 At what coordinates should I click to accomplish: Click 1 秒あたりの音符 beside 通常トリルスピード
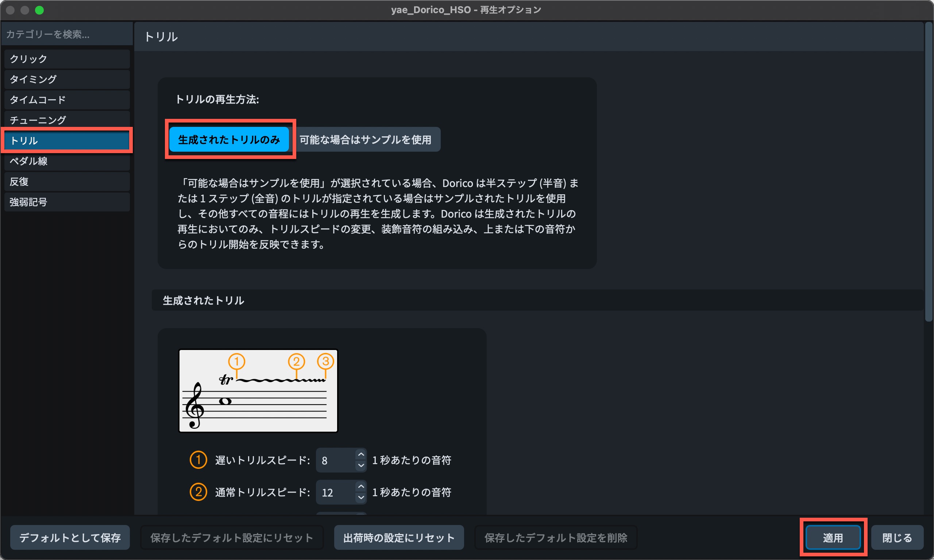412,492
